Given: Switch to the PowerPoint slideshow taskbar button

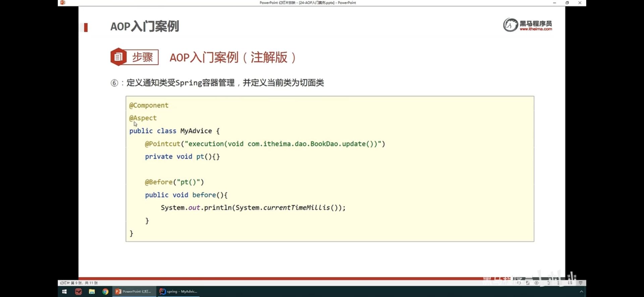Looking at the screenshot, I should (134, 292).
